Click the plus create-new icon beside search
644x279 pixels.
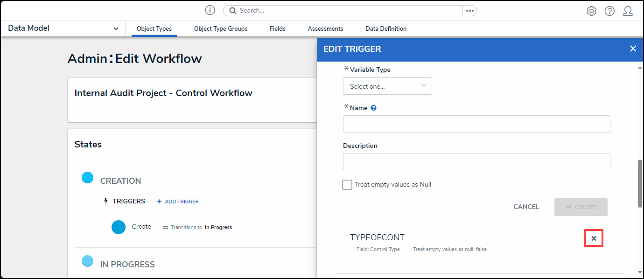[x=210, y=10]
